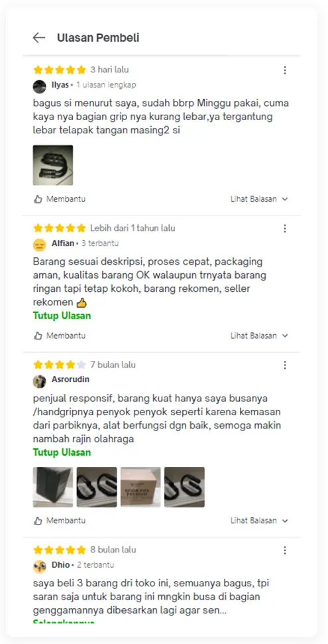The width and height of the screenshot is (328, 644).
Task: Open more options on Alfian's review
Action: tap(285, 228)
